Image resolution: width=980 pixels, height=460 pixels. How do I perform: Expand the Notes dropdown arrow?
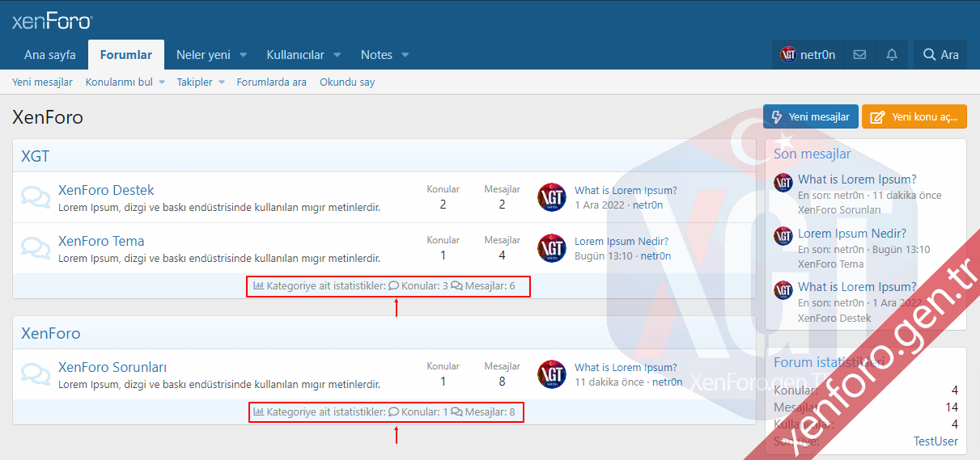405,55
